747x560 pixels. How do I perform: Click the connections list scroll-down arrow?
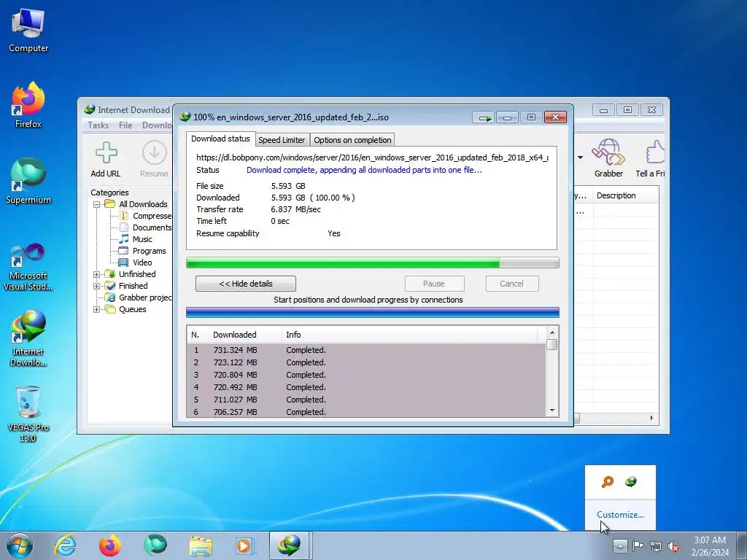[x=552, y=411]
